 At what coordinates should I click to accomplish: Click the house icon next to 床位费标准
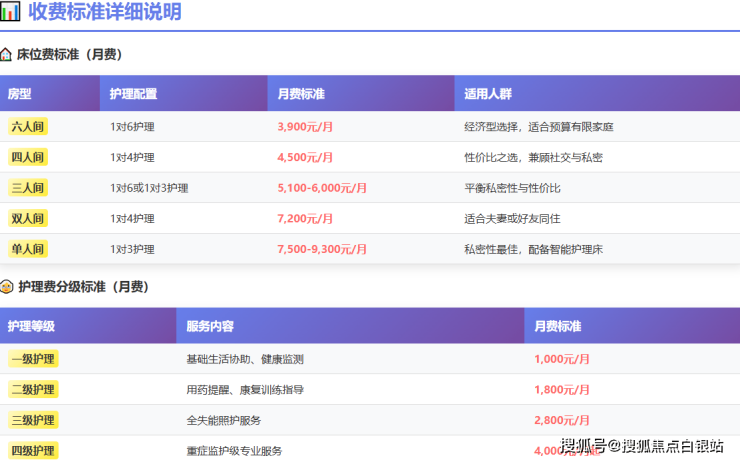pyautogui.click(x=7, y=55)
